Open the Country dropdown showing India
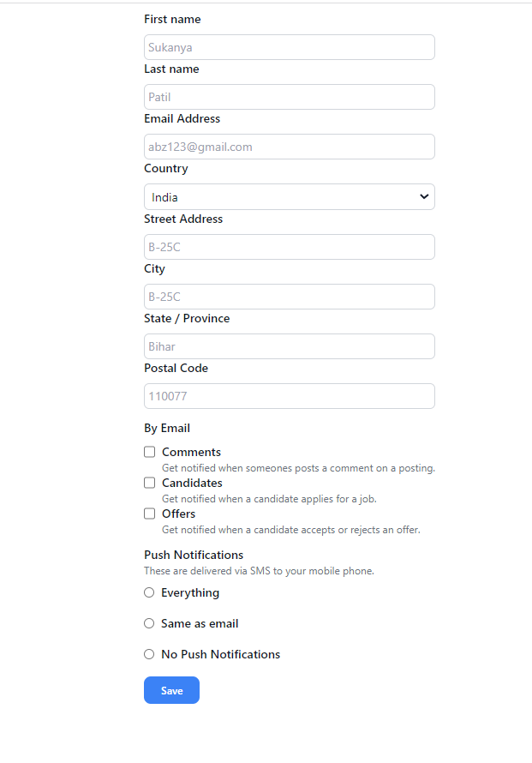This screenshot has height=763, width=532. tap(290, 196)
